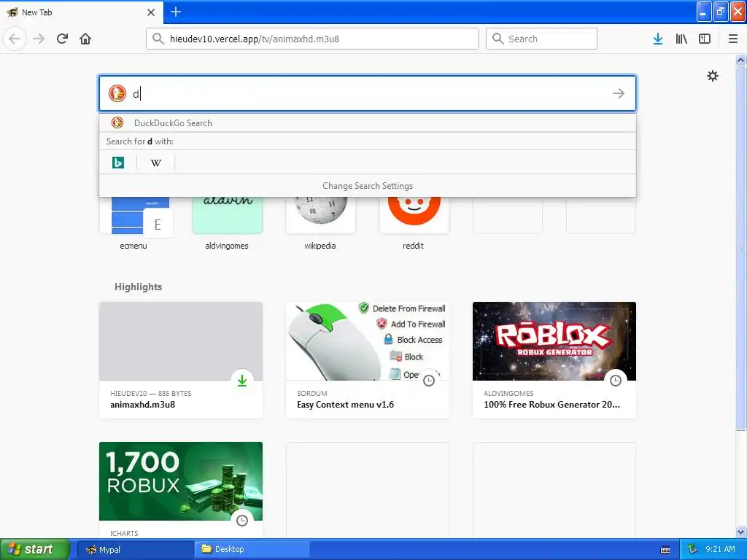The width and height of the screenshot is (747, 560).
Task: Search with the Bing engine icon
Action: coord(118,163)
